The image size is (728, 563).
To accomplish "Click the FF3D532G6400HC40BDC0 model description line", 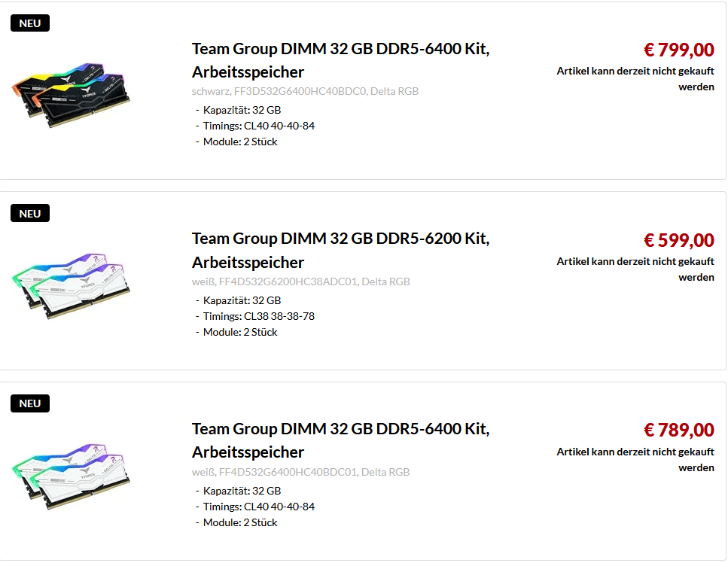I will [x=305, y=91].
